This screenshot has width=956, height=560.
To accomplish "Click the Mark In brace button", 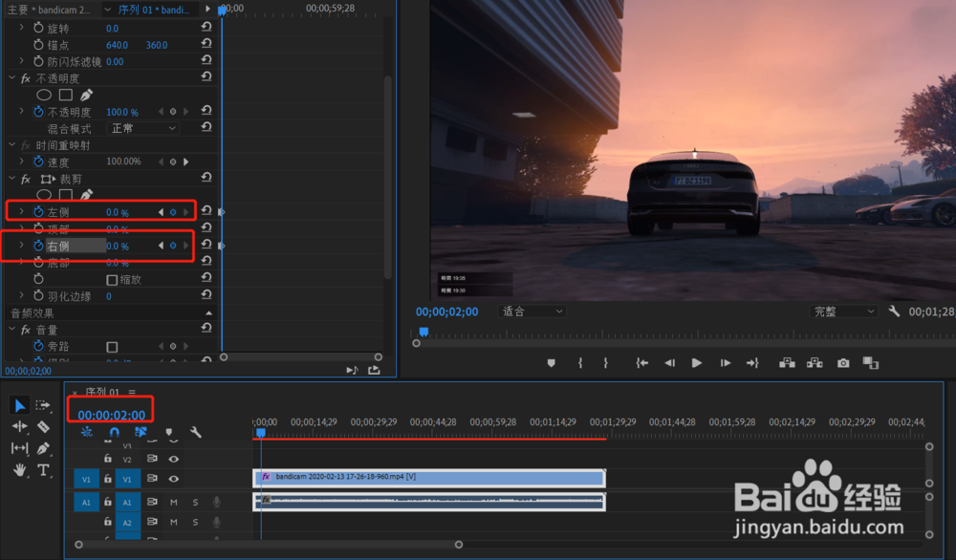I will coord(580,363).
